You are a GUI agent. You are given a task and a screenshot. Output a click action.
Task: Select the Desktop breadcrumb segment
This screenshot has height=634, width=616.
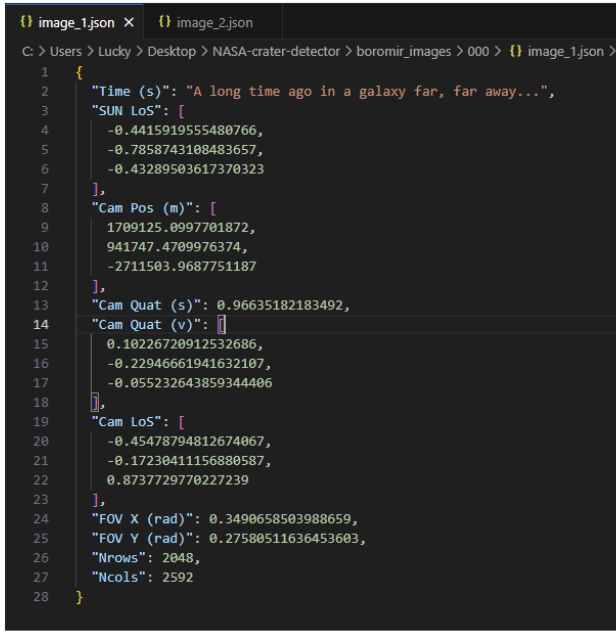coord(171,52)
